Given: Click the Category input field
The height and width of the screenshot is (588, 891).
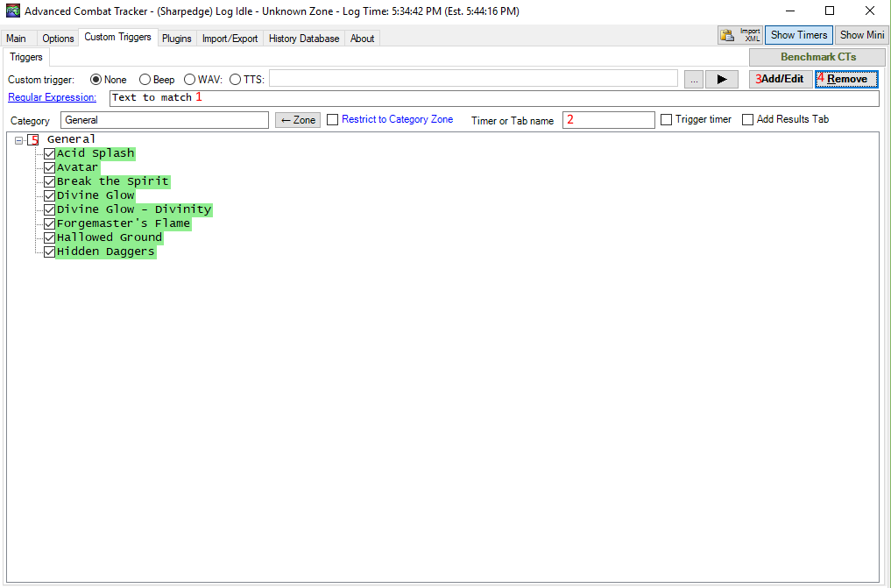Looking at the screenshot, I should point(164,120).
